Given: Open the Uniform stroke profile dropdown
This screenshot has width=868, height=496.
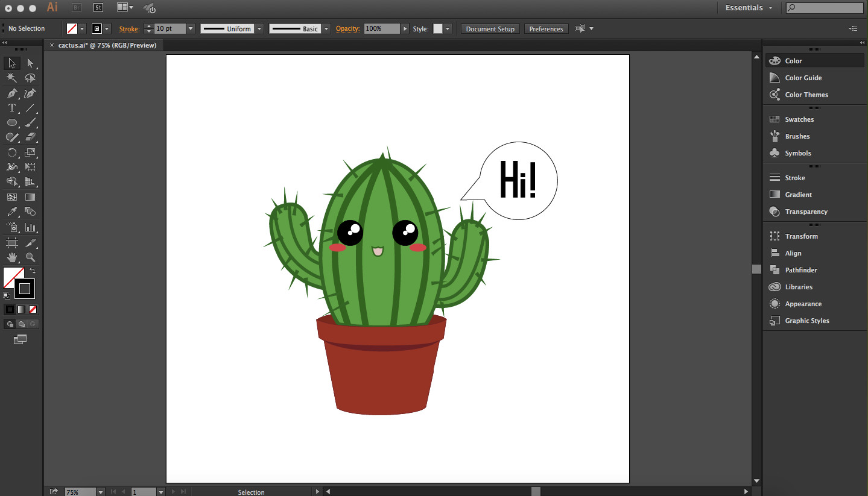Looking at the screenshot, I should pyautogui.click(x=259, y=28).
